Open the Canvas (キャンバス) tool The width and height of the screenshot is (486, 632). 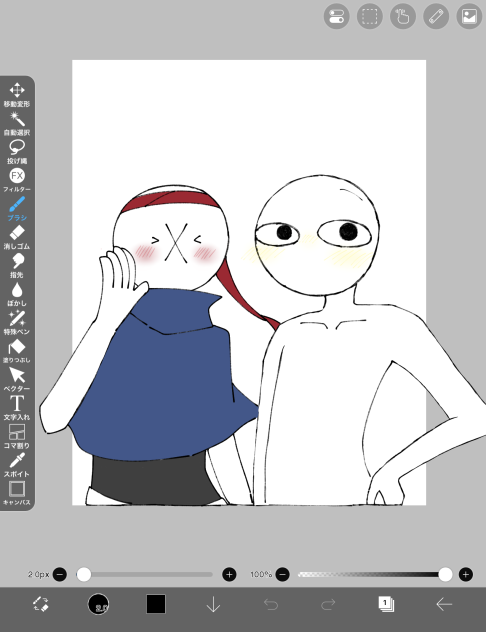tap(17, 493)
